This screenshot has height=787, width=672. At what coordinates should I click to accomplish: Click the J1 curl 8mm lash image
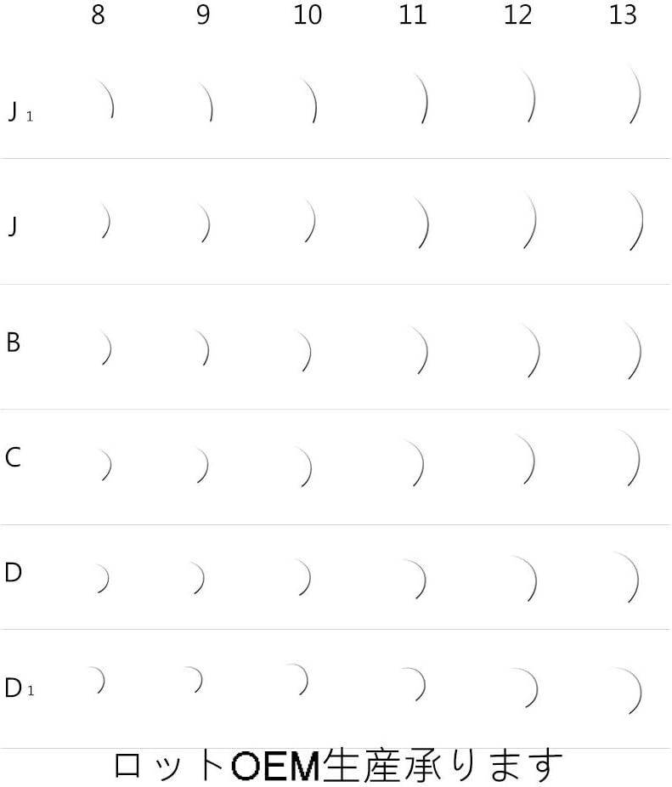click(x=105, y=99)
